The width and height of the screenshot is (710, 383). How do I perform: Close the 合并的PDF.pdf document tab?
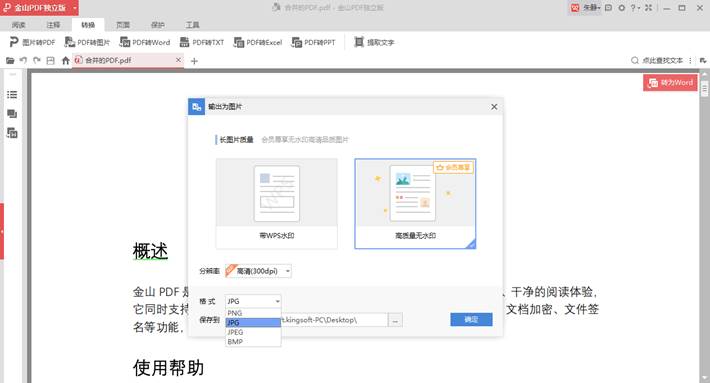coord(178,60)
